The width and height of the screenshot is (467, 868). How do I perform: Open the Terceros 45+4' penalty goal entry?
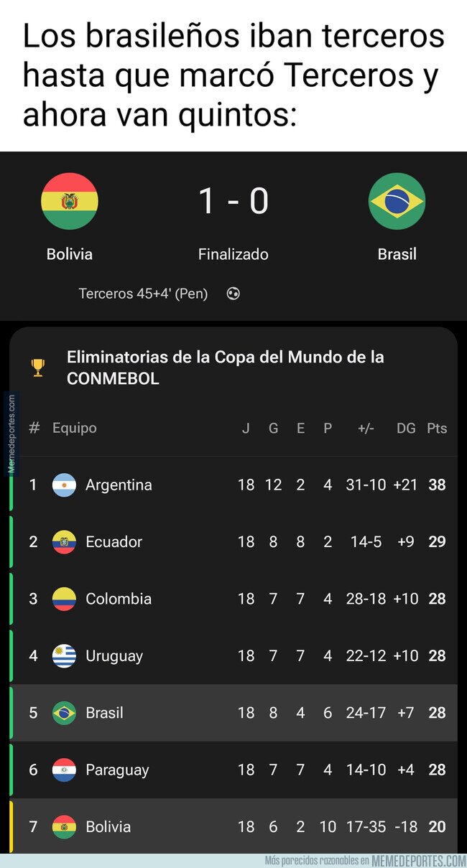click(143, 294)
